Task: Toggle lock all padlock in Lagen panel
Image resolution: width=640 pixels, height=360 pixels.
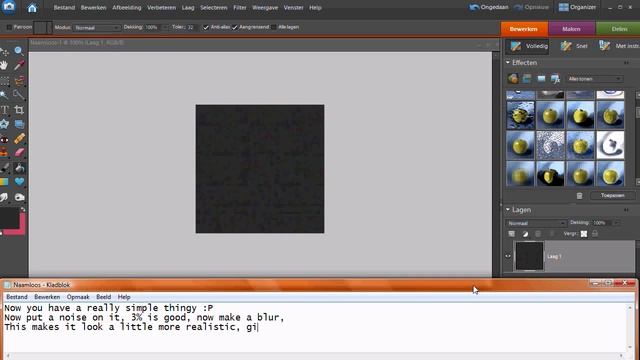Action: 595,234
